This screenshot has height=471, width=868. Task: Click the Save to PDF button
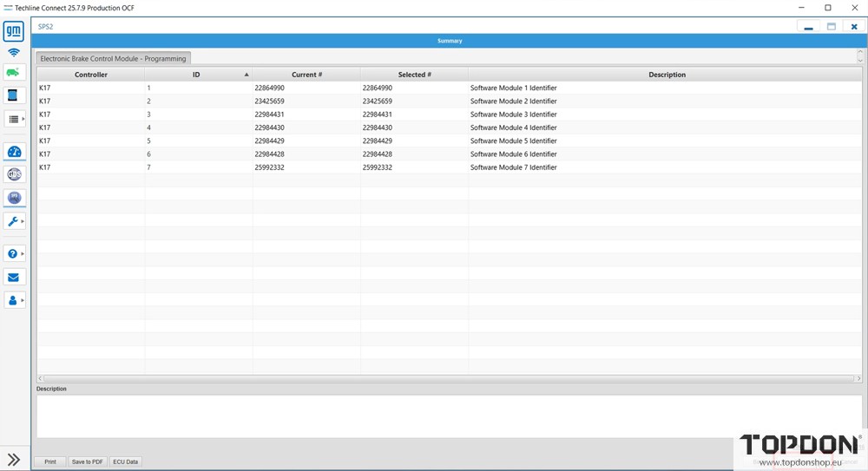(88, 461)
